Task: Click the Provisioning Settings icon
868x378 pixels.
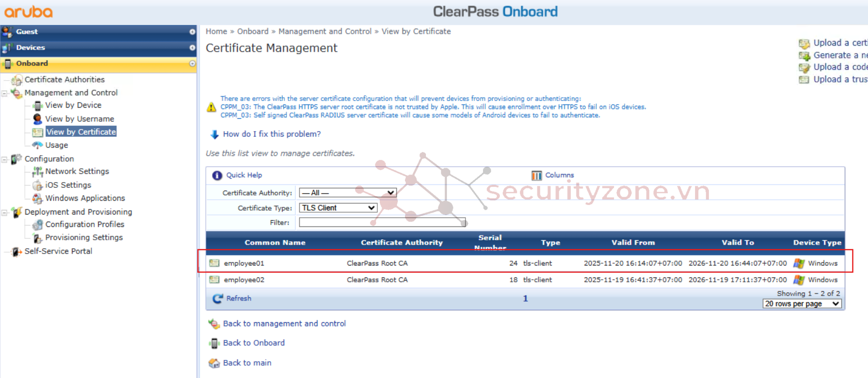Action: point(38,238)
